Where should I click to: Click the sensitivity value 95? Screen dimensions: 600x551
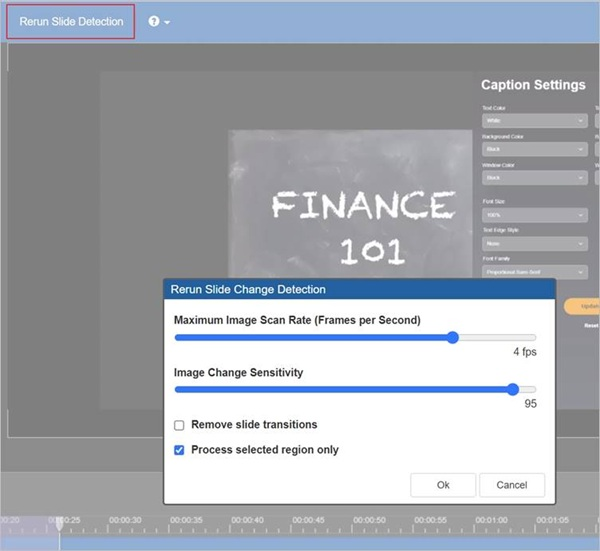530,404
